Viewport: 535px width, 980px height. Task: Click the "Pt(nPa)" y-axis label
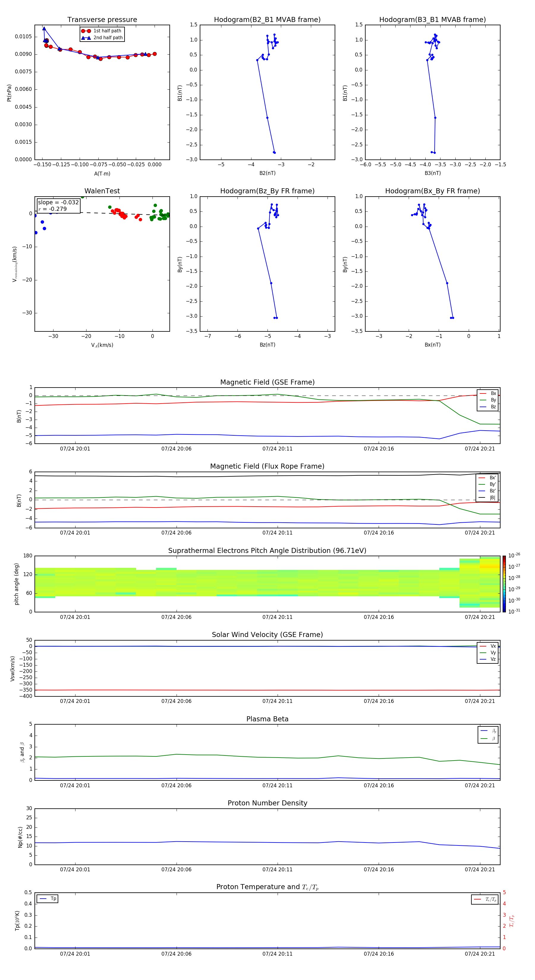click(x=9, y=92)
